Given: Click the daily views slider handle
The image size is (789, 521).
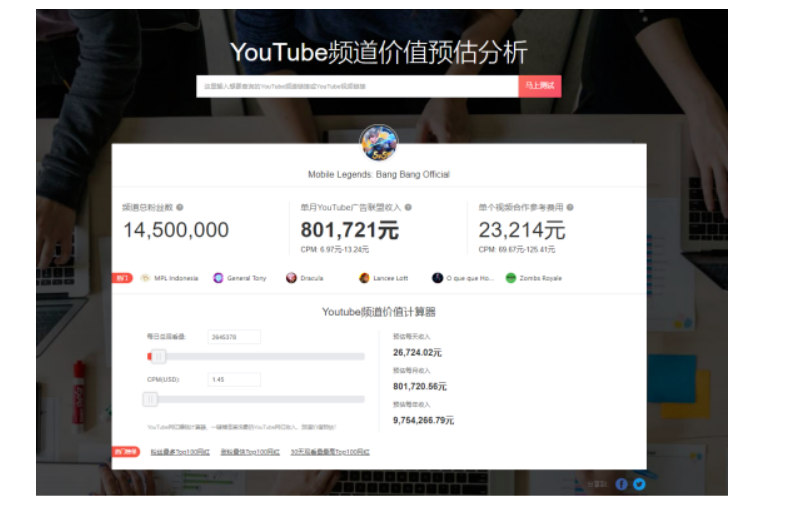Looking at the screenshot, I should pyautogui.click(x=158, y=356).
